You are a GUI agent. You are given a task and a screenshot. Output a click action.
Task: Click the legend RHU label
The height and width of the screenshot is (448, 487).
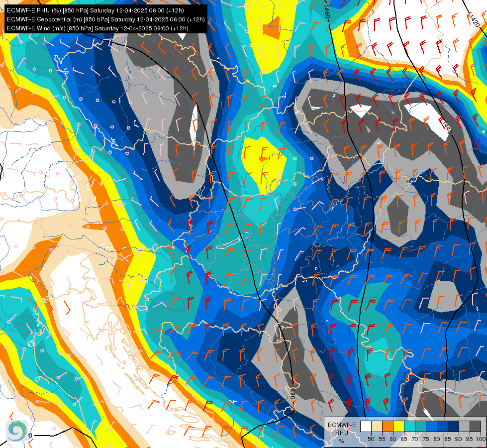tap(342, 433)
